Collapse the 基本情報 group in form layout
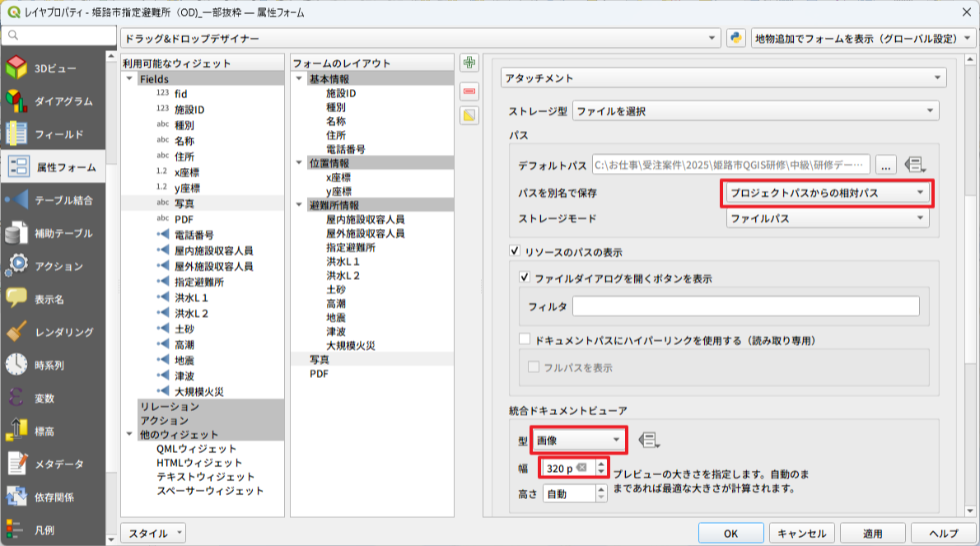Viewport: 980px width, 546px height. pos(298,79)
